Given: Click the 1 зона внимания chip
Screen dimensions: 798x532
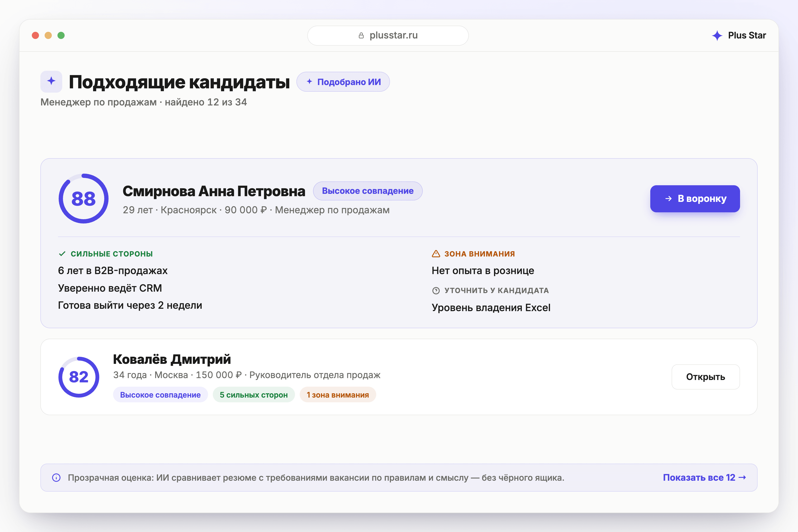Looking at the screenshot, I should coord(337,394).
